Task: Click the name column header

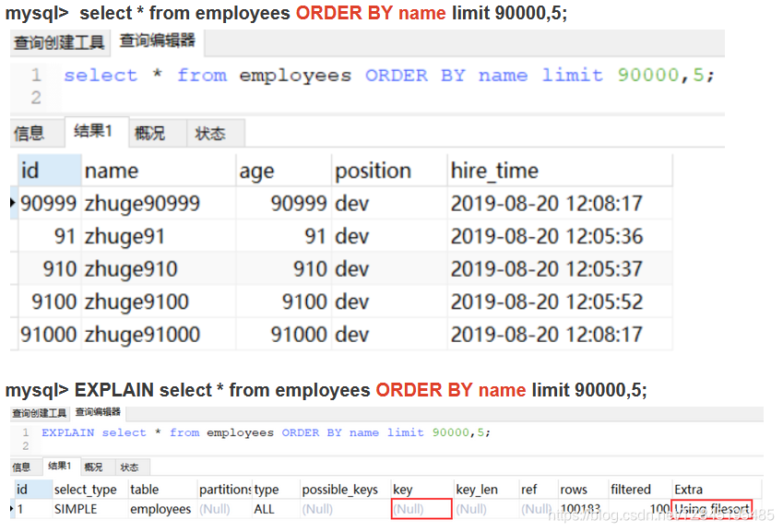Action: click(159, 171)
